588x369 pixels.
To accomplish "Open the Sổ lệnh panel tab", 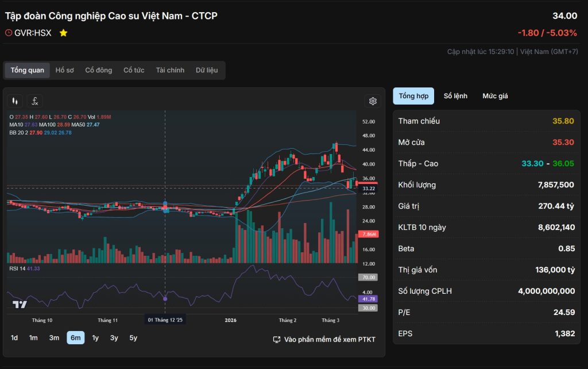I will (455, 96).
